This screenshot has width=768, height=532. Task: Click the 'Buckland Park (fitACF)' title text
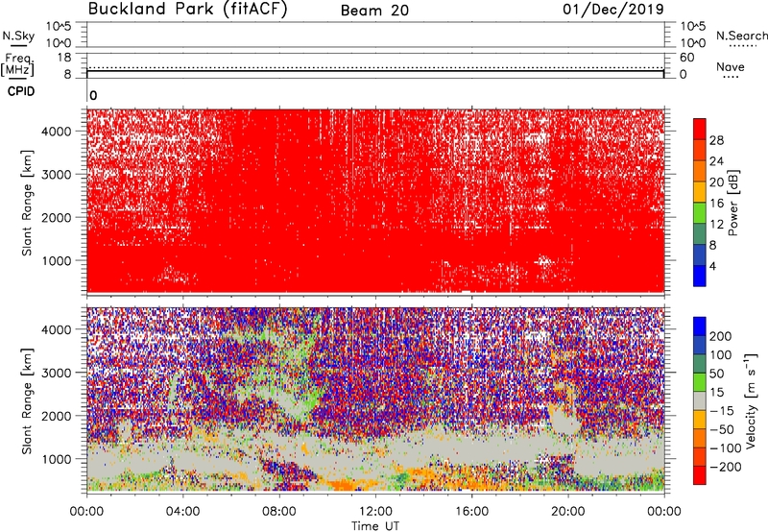click(187, 10)
